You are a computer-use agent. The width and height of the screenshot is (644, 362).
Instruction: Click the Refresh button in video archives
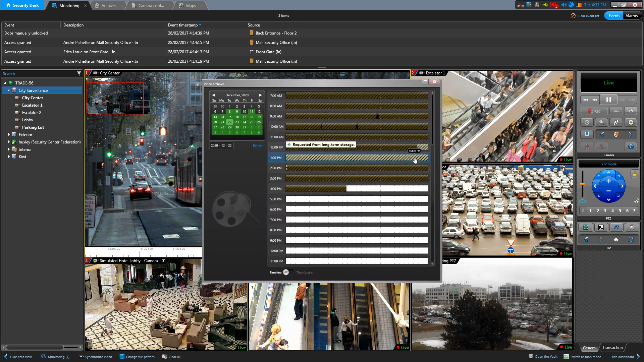(x=257, y=145)
